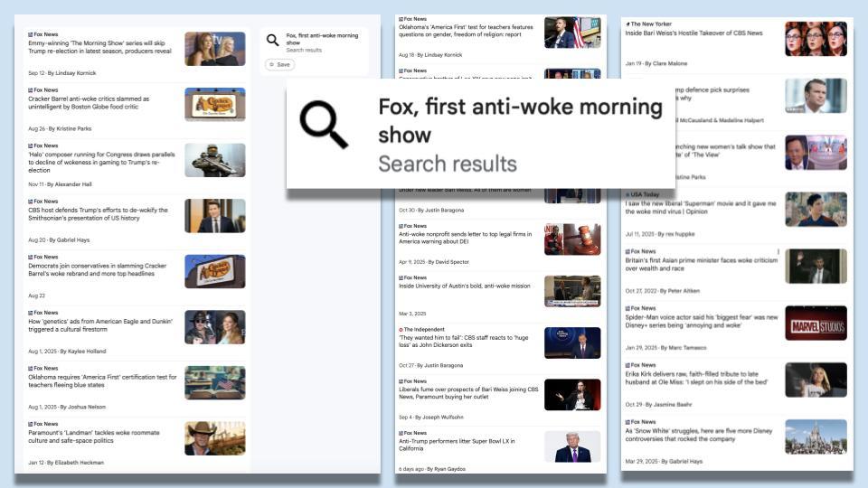This screenshot has height=488, width=868.
Task: Click the enlarged 'Fox, first anti-woke morning show' title
Action: (x=519, y=120)
